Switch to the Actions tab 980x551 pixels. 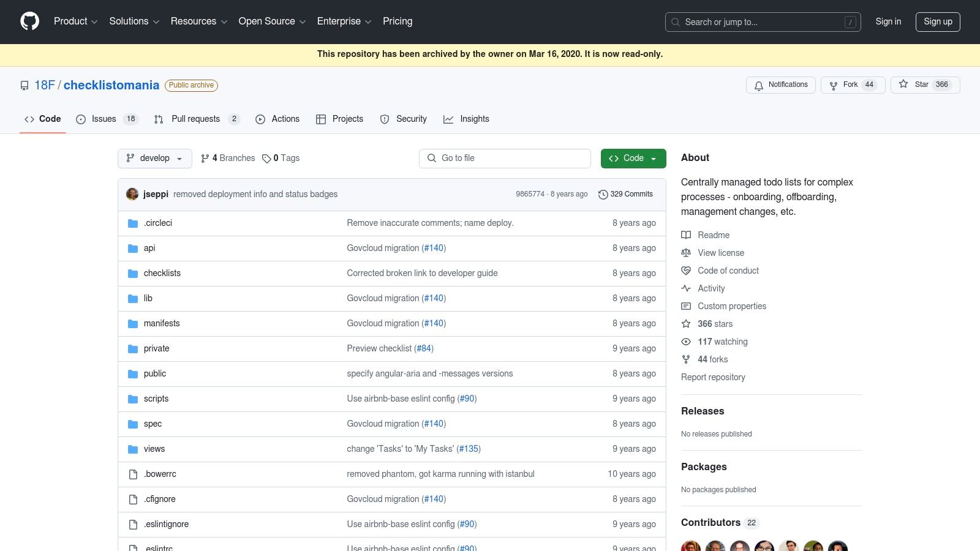click(277, 119)
